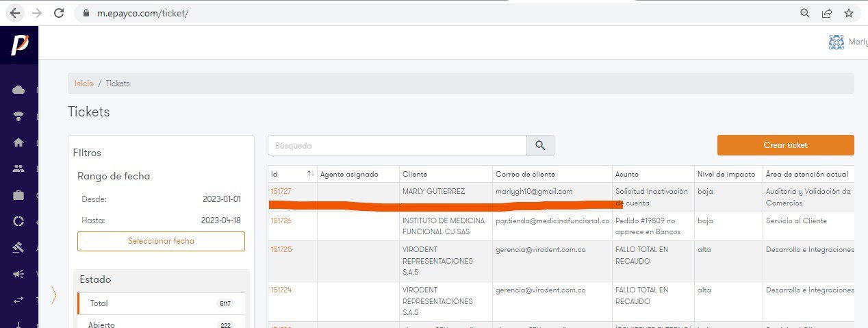Screen dimensions: 868x328
Task: Open ticket 151725
Action: [281, 249]
